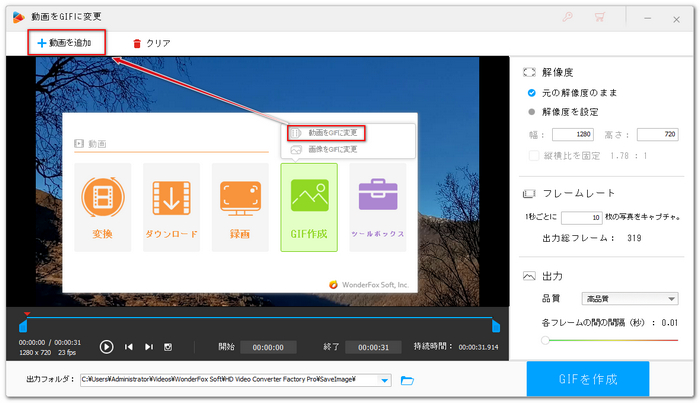Expand the output folder path dropdown arrow

tap(384, 380)
